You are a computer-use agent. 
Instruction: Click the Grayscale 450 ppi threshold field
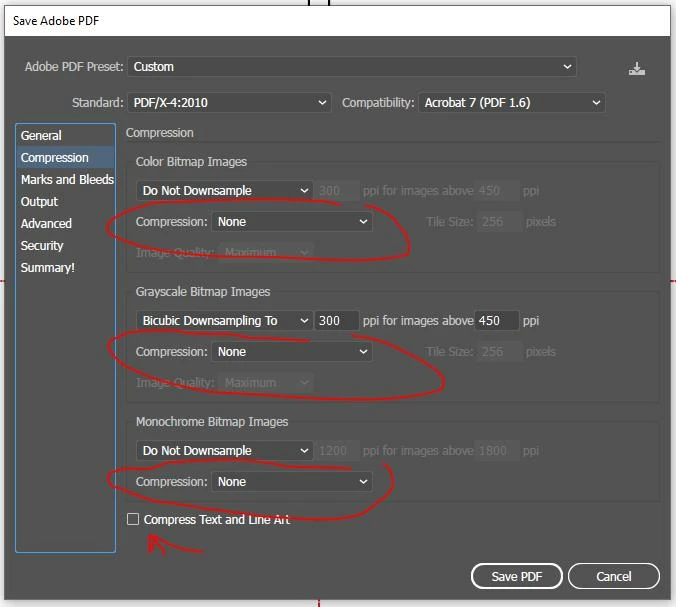pos(497,321)
